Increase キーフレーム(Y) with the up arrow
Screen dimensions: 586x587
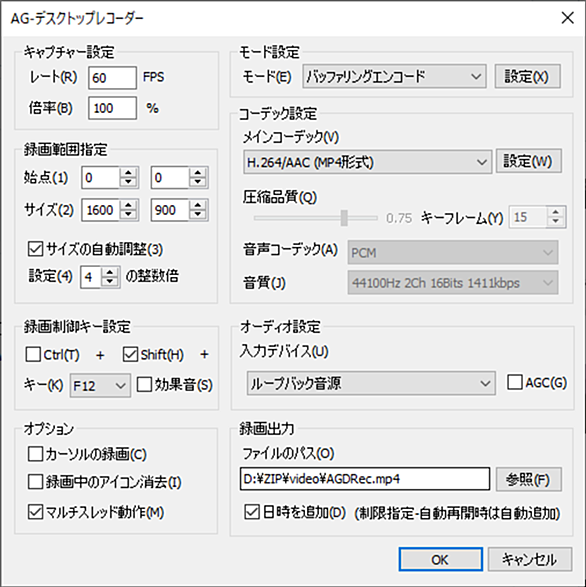point(556,212)
